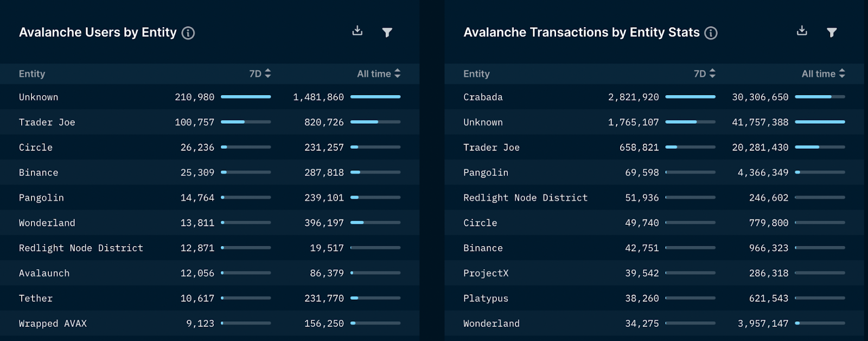Select Wrapped AVAX entity row
This screenshot has width=868, height=341.
click(x=209, y=324)
